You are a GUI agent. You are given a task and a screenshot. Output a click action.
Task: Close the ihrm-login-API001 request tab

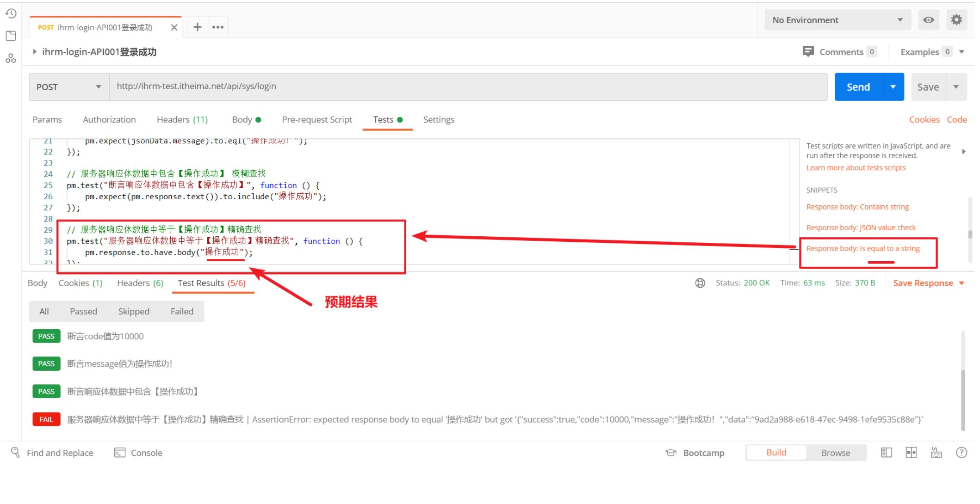pos(174,28)
